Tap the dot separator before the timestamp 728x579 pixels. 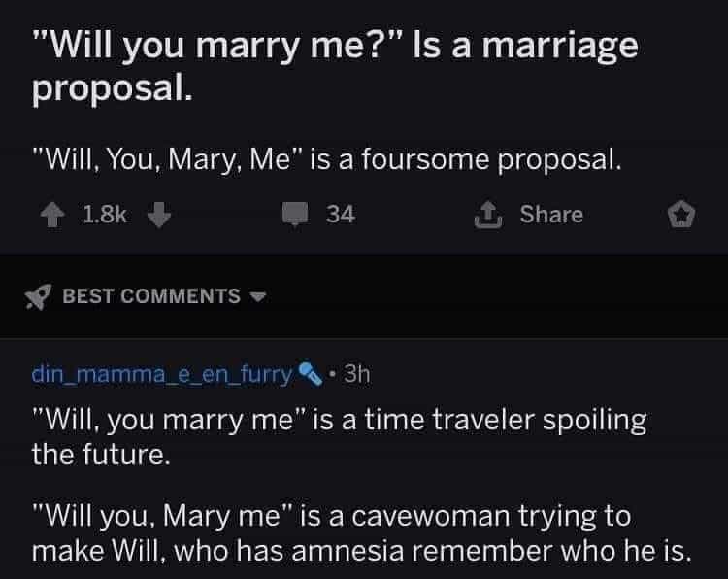332,373
